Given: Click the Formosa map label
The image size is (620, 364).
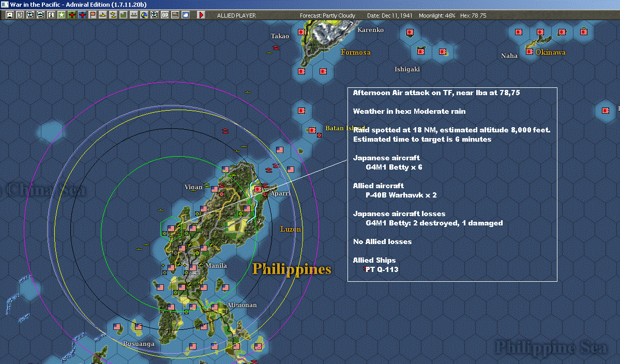Looking at the screenshot, I should coord(355,52).
